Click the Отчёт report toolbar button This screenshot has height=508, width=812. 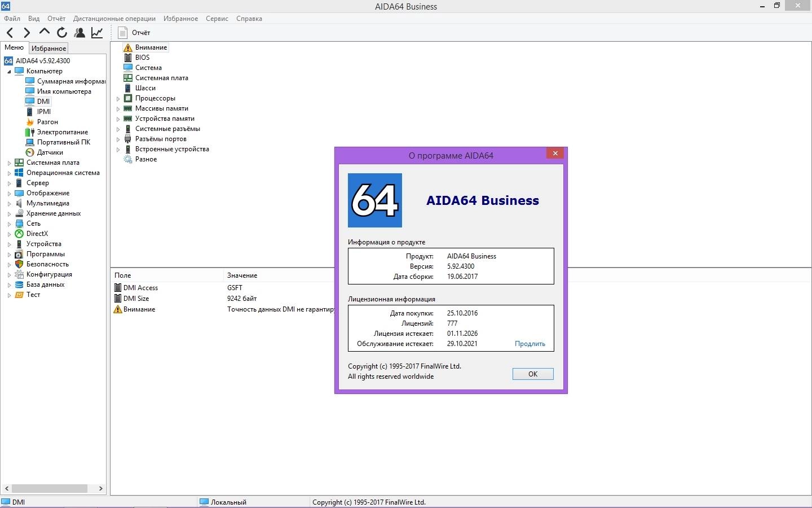pyautogui.click(x=134, y=33)
